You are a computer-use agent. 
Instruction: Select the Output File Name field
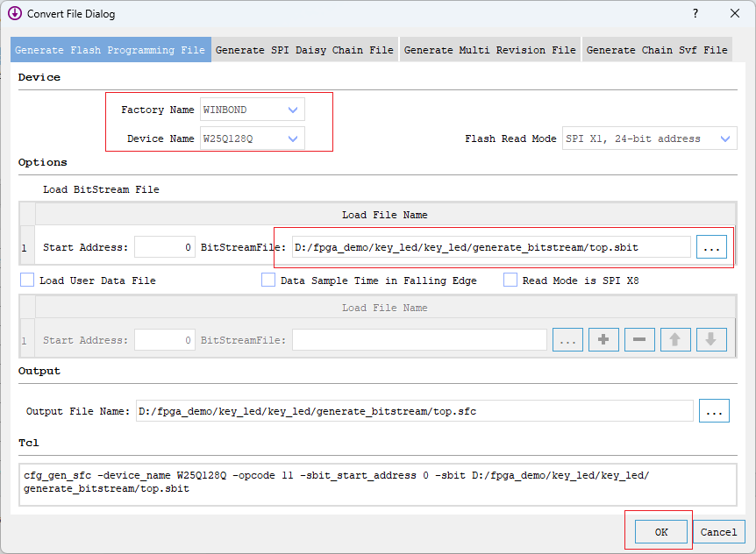tap(412, 410)
